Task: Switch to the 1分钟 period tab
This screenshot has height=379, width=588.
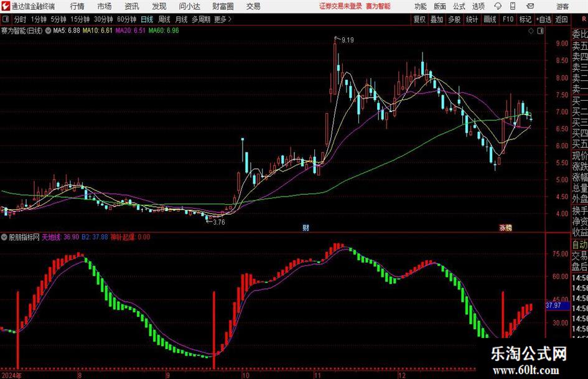Action: coord(39,19)
